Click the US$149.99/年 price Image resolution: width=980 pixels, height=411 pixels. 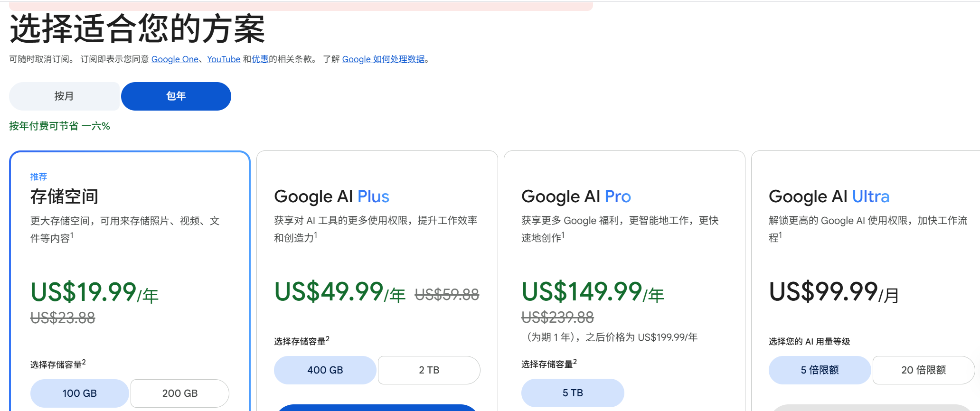coord(593,292)
